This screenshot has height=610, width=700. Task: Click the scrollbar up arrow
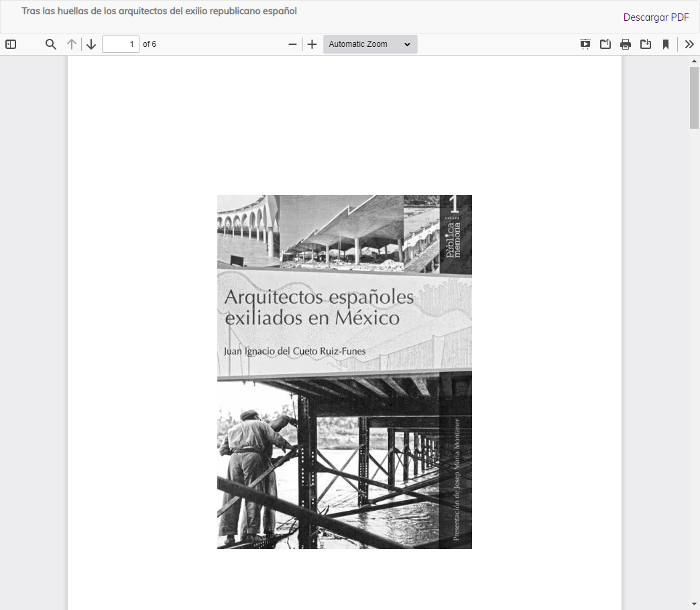click(694, 61)
